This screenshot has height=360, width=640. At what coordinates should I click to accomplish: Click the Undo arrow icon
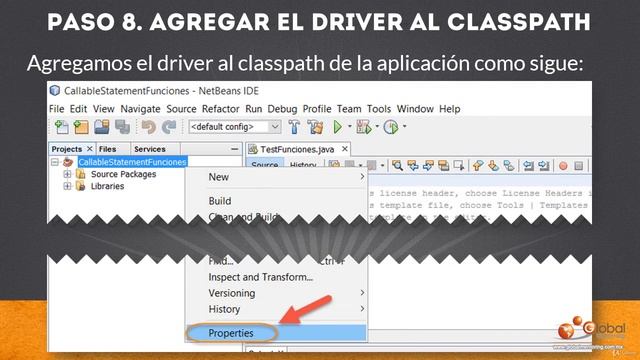(149, 127)
